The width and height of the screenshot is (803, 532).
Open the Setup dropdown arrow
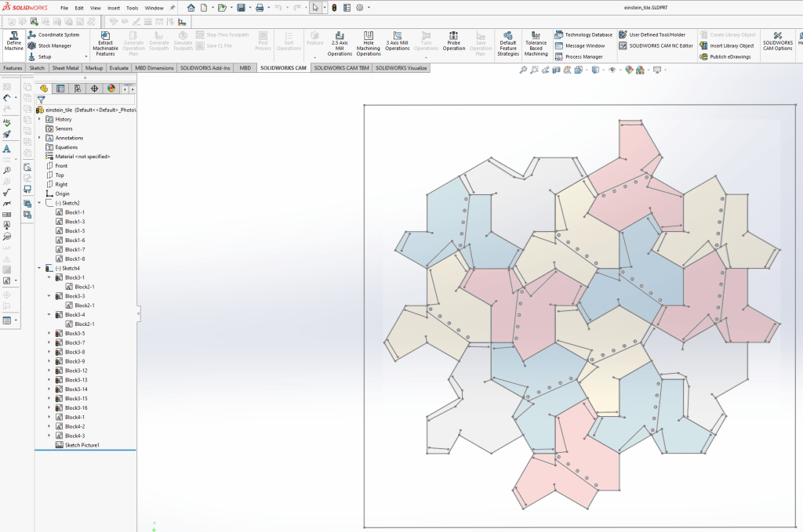pos(59,56)
